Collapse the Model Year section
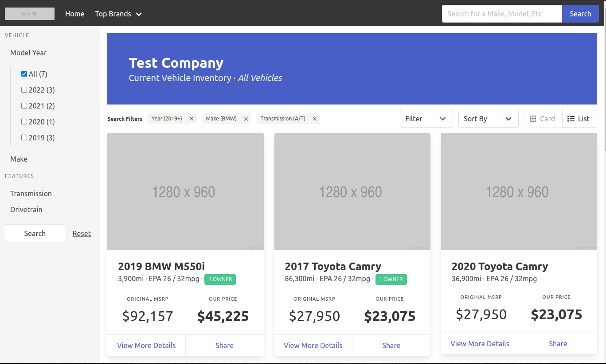This screenshot has width=606, height=364. 28,53
